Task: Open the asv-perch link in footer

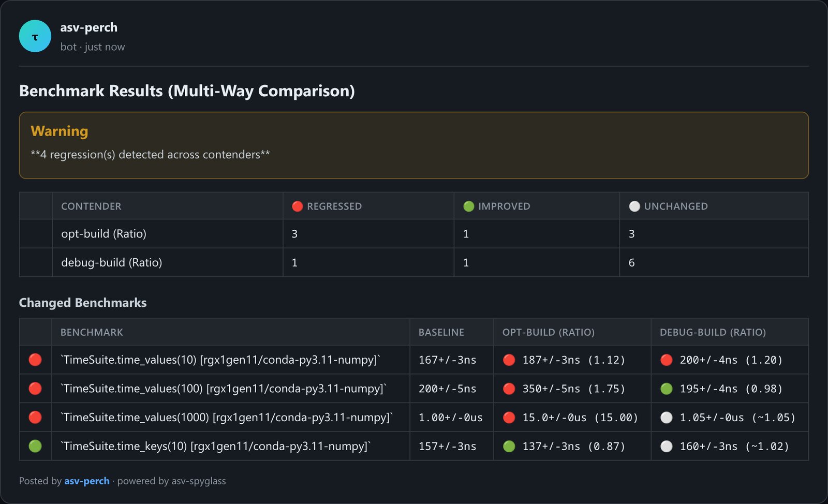Action: [x=87, y=481]
